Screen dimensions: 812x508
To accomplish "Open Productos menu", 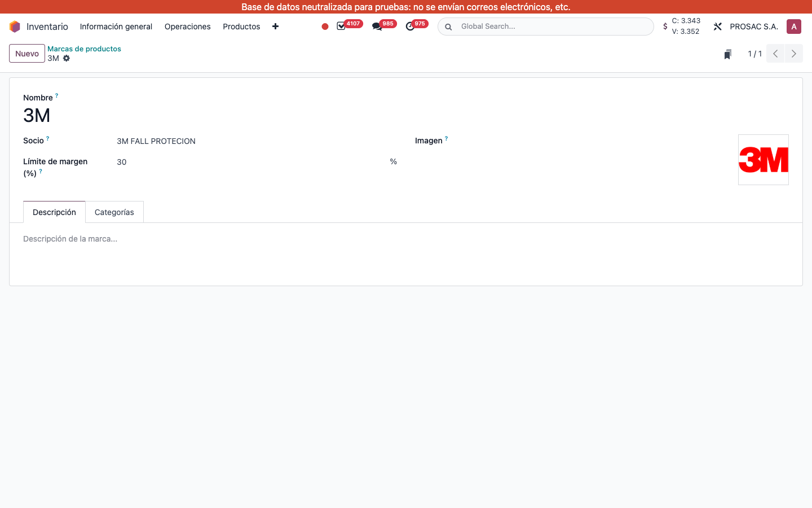I will pyautogui.click(x=241, y=27).
